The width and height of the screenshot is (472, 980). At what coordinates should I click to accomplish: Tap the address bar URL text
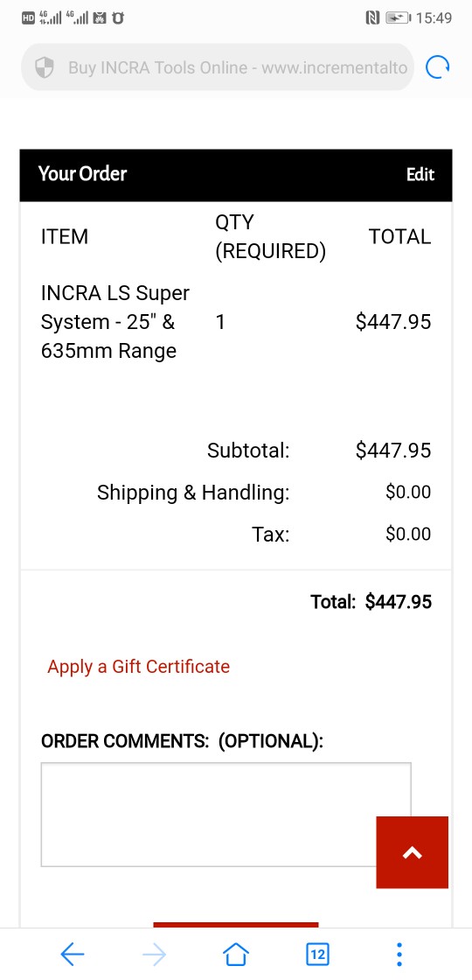[237, 66]
